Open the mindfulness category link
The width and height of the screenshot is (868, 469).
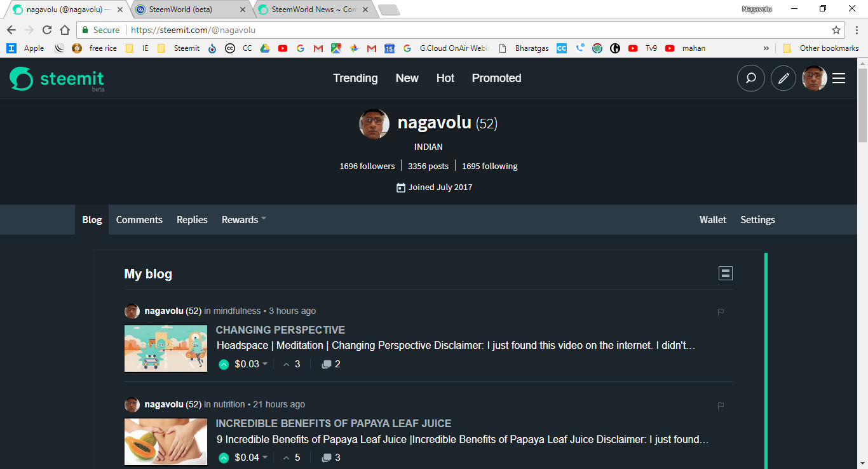coord(237,311)
